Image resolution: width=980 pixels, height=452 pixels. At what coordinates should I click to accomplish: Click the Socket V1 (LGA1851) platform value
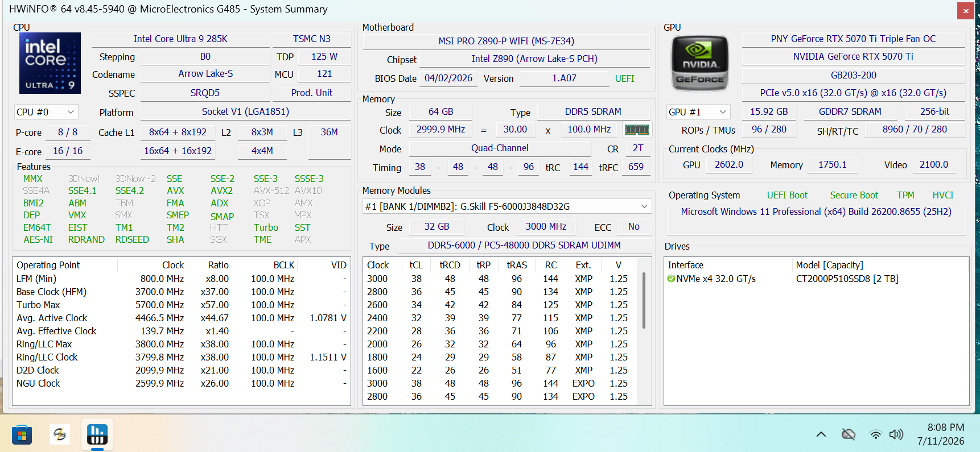click(245, 111)
